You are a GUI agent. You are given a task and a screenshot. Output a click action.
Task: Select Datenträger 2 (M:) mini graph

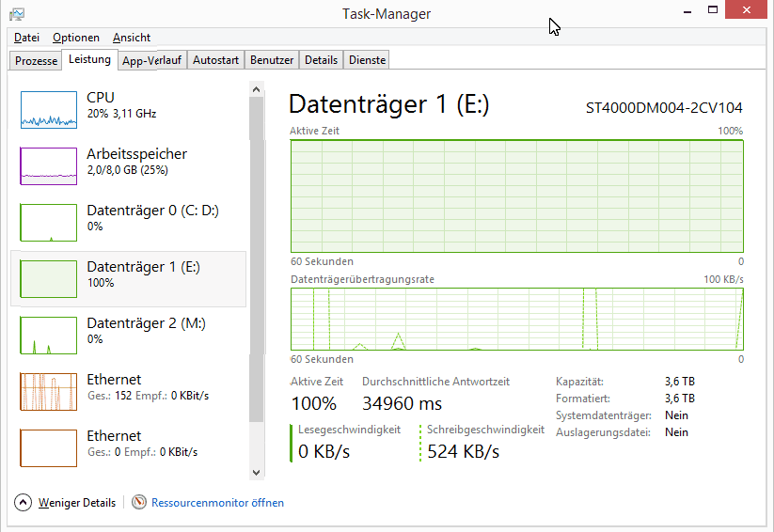click(x=49, y=336)
